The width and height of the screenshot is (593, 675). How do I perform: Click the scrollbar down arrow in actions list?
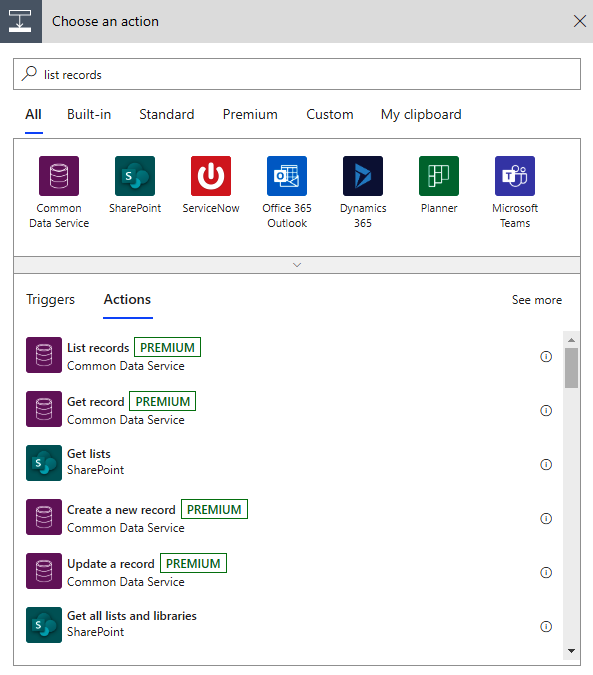click(571, 651)
